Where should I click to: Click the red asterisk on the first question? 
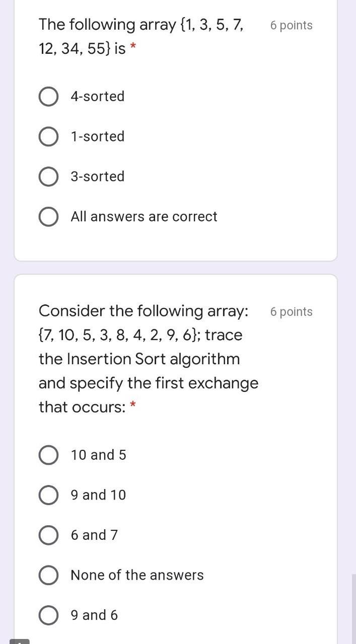(133, 49)
